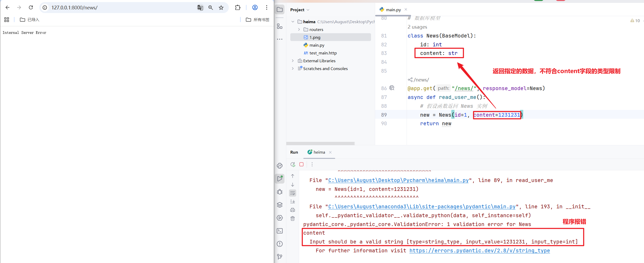
Task: Switch to the main.py editor tab
Action: (393, 10)
